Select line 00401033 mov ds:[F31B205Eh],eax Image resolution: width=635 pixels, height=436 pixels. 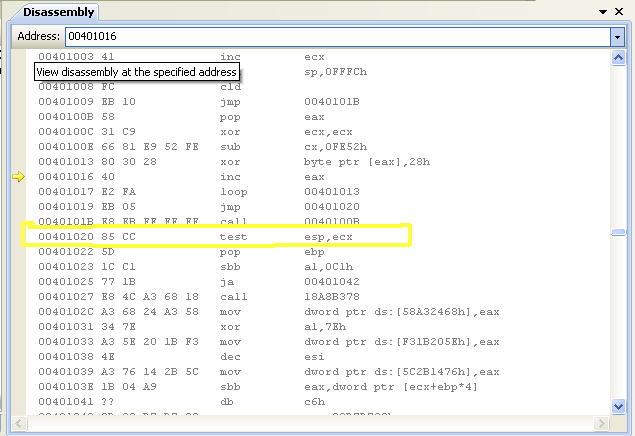coord(269,341)
